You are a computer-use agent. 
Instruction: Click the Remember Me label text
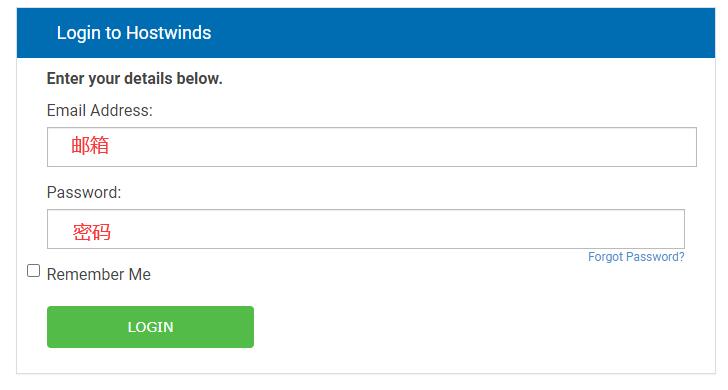[x=99, y=274]
